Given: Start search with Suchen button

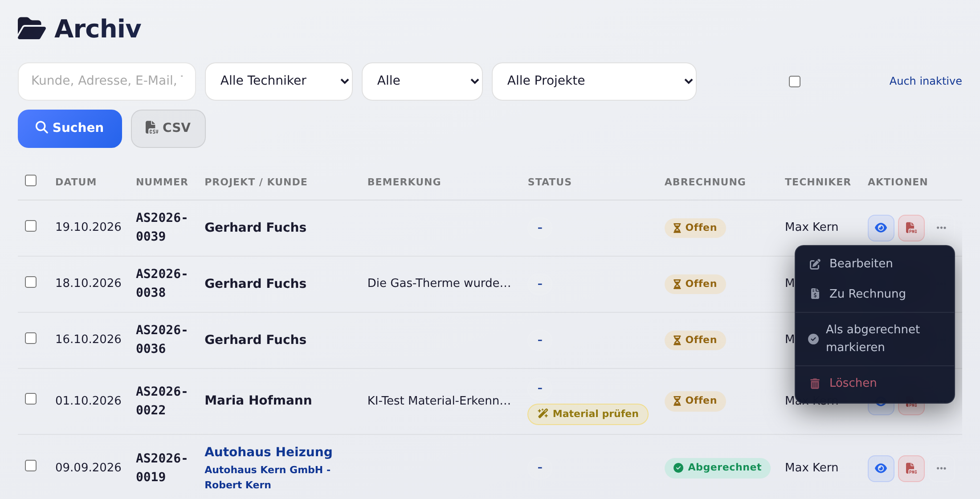Looking at the screenshot, I should tap(70, 128).
